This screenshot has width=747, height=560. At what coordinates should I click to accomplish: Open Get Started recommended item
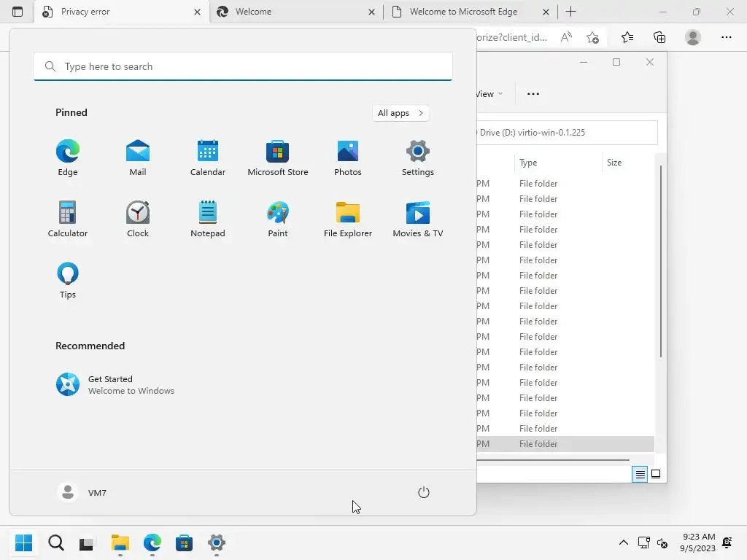115,385
